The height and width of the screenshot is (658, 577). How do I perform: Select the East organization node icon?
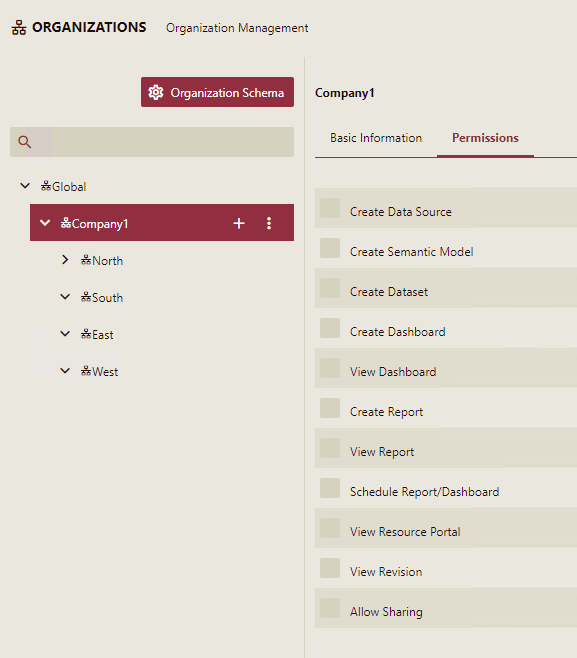tap(86, 334)
